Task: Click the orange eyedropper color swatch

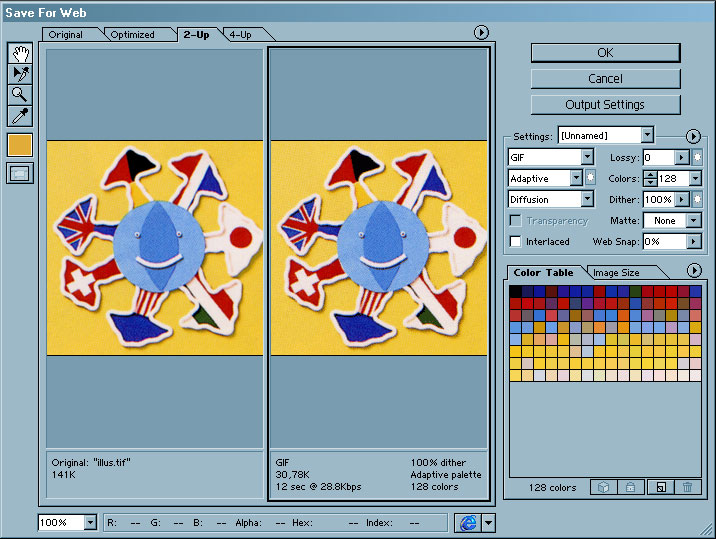Action: click(x=20, y=145)
